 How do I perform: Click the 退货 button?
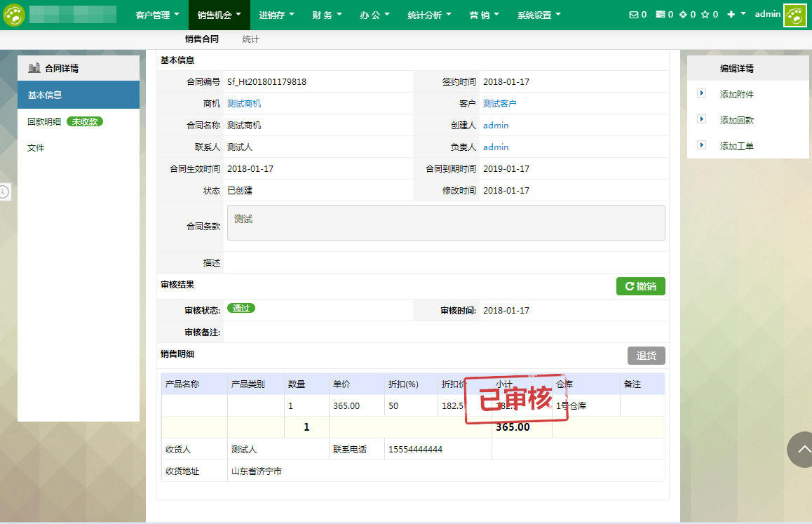tap(647, 356)
